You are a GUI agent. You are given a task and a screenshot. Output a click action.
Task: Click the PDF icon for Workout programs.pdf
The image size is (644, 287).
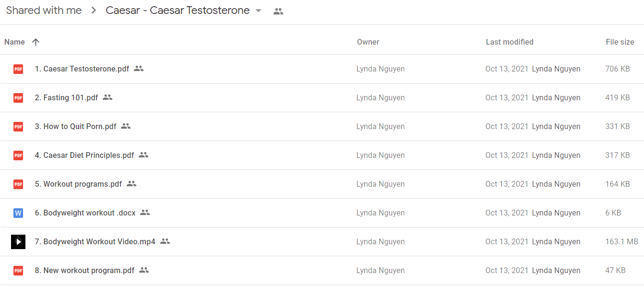point(18,184)
